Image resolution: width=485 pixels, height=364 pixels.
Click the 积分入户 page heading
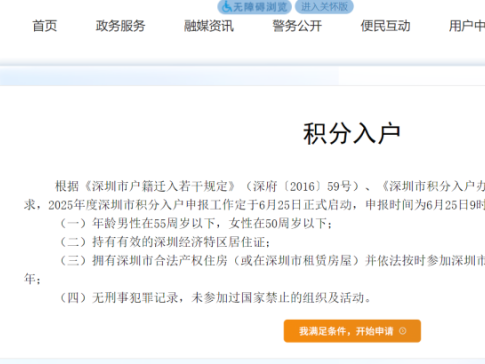(x=352, y=134)
